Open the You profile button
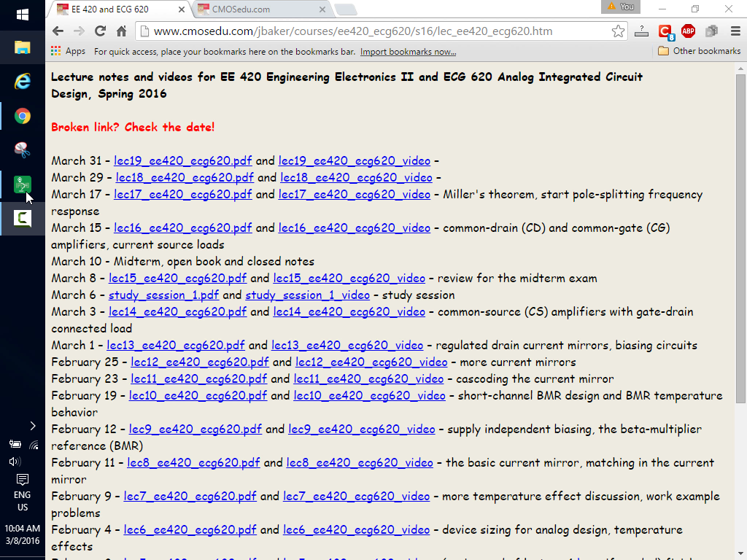This screenshot has height=560, width=747. pyautogui.click(x=621, y=7)
